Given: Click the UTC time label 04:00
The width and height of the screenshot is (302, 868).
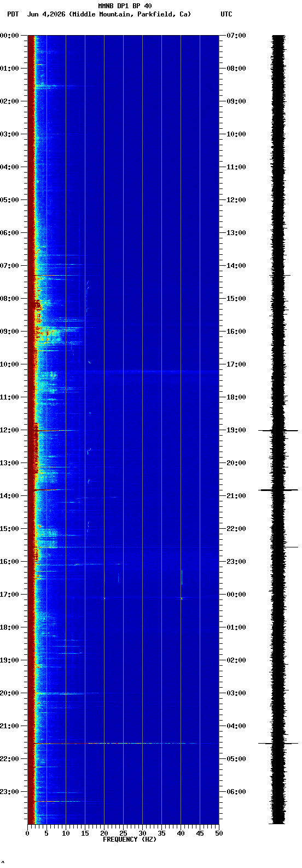Looking at the screenshot, I should (x=236, y=726).
